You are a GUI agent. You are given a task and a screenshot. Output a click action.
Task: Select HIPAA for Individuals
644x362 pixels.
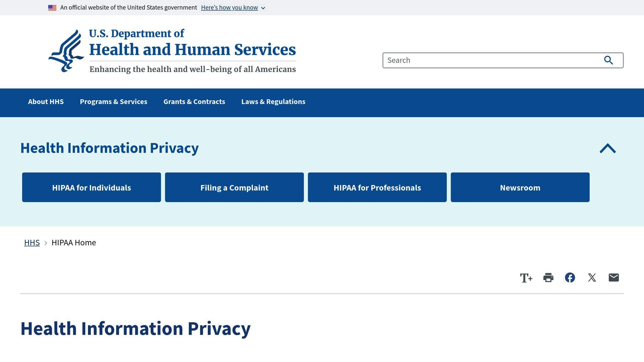coord(91,187)
